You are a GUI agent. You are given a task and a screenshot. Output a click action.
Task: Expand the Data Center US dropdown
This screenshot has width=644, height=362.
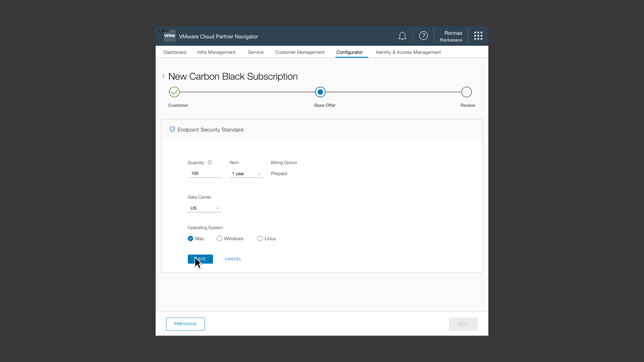tap(204, 208)
